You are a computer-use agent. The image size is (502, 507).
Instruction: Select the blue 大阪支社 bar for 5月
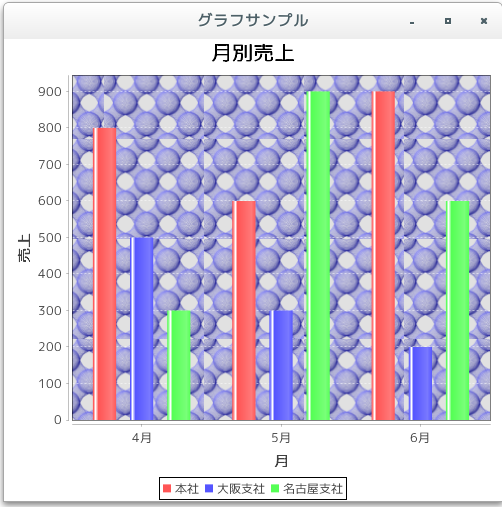tap(281, 365)
